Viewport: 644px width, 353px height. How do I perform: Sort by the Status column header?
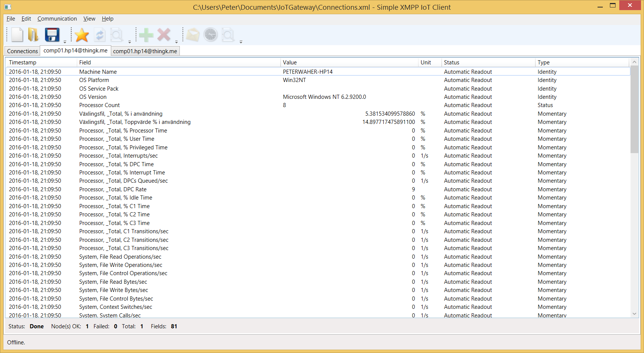pos(488,63)
